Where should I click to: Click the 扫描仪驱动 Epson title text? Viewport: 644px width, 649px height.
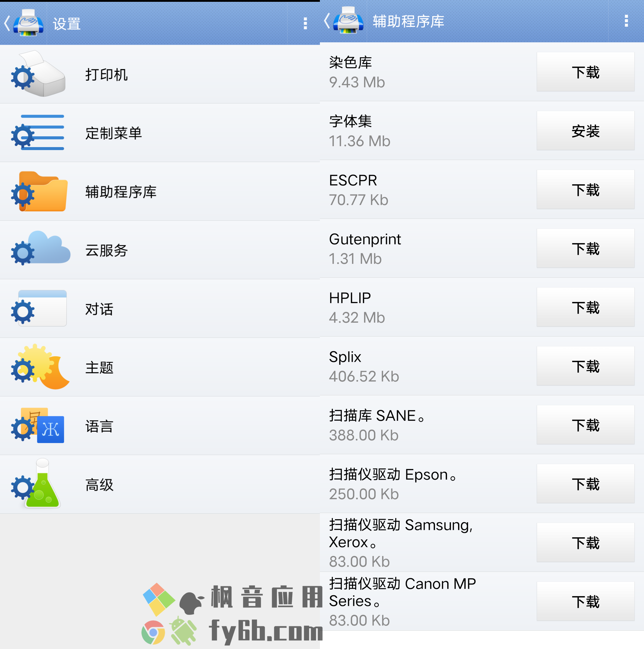393,475
